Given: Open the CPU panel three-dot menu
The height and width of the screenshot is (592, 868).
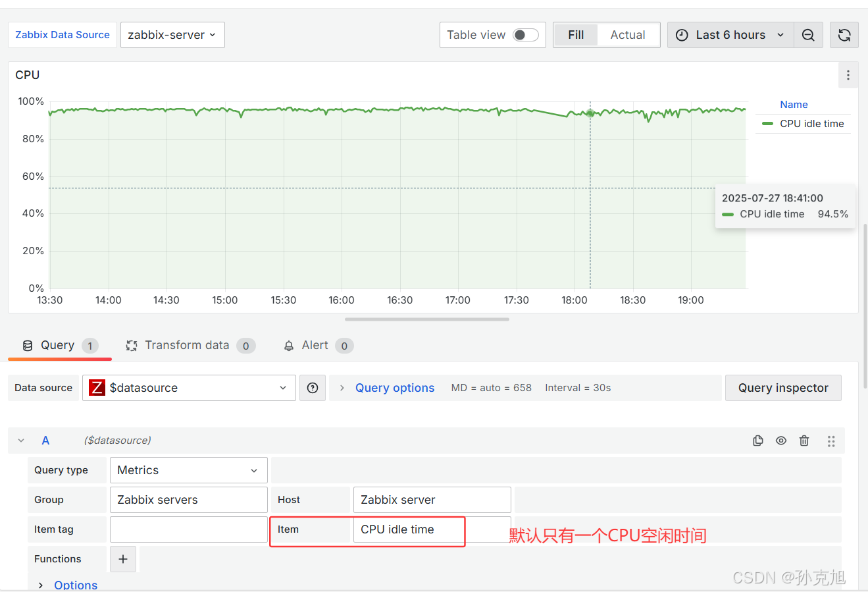Looking at the screenshot, I should [x=848, y=75].
